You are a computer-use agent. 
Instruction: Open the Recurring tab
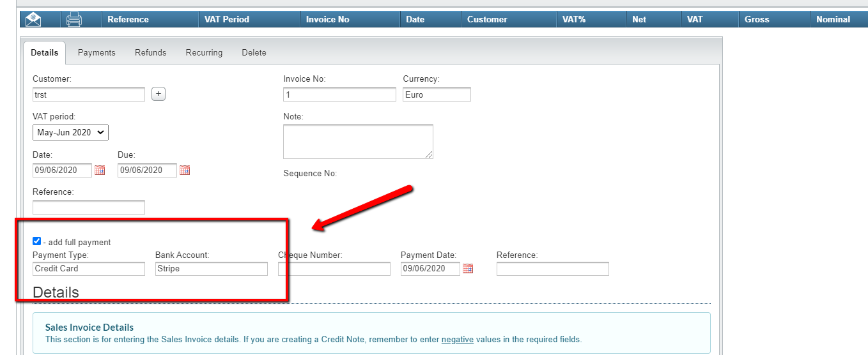click(x=204, y=52)
